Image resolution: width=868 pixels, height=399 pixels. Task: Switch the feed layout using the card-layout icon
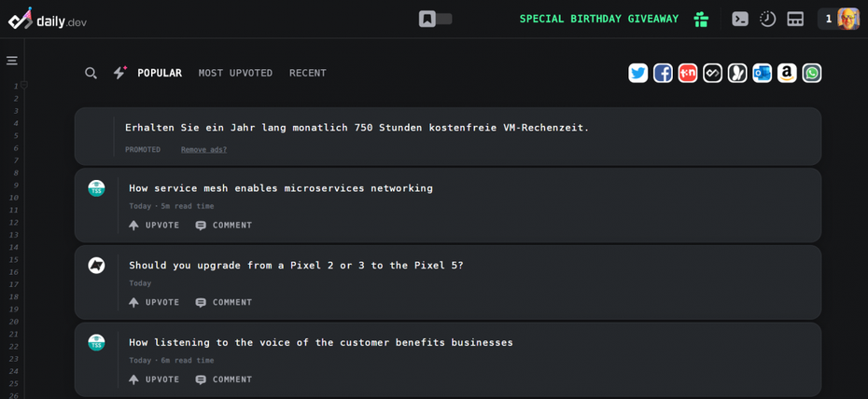click(x=795, y=20)
